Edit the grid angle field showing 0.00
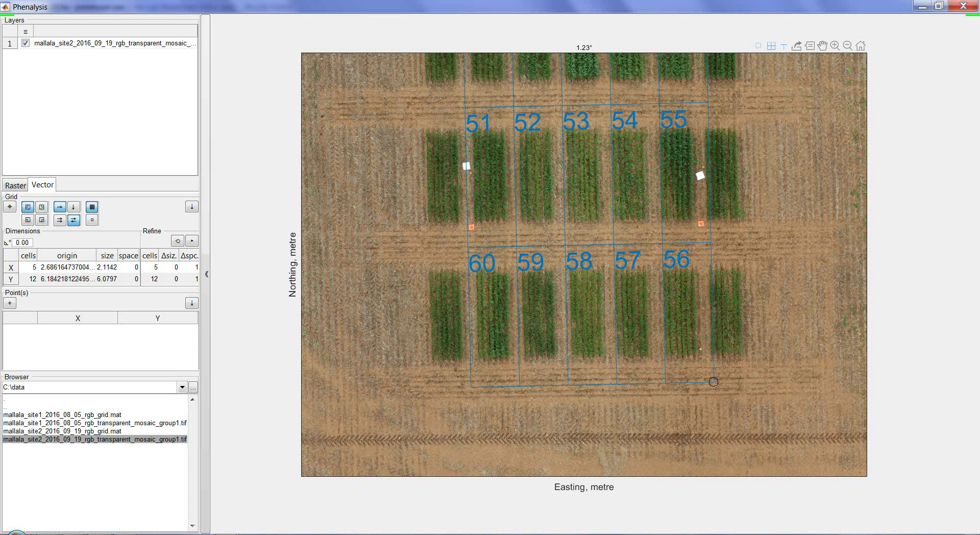This screenshot has height=535, width=980. 22,243
